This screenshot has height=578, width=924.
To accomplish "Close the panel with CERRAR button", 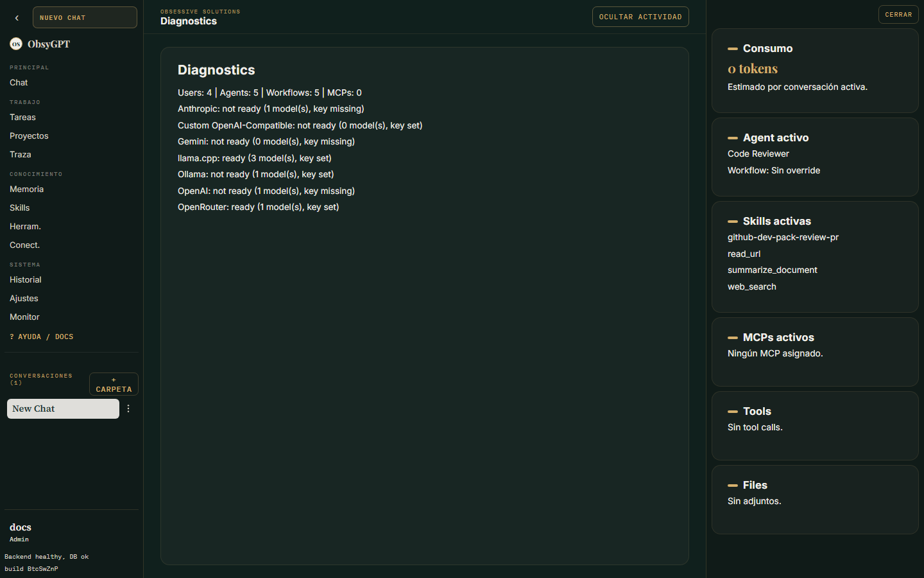I will click(x=898, y=14).
